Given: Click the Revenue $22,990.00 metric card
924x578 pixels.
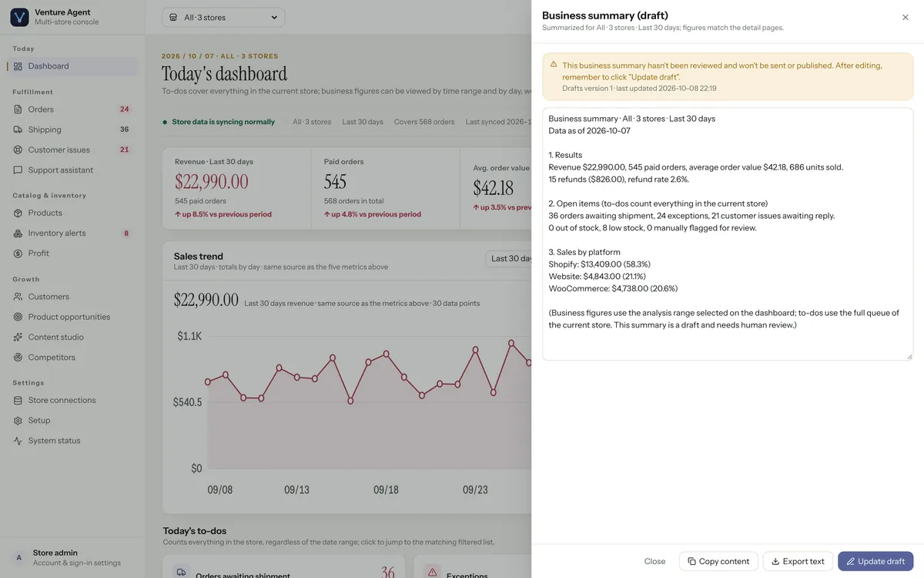Looking at the screenshot, I should point(236,188).
